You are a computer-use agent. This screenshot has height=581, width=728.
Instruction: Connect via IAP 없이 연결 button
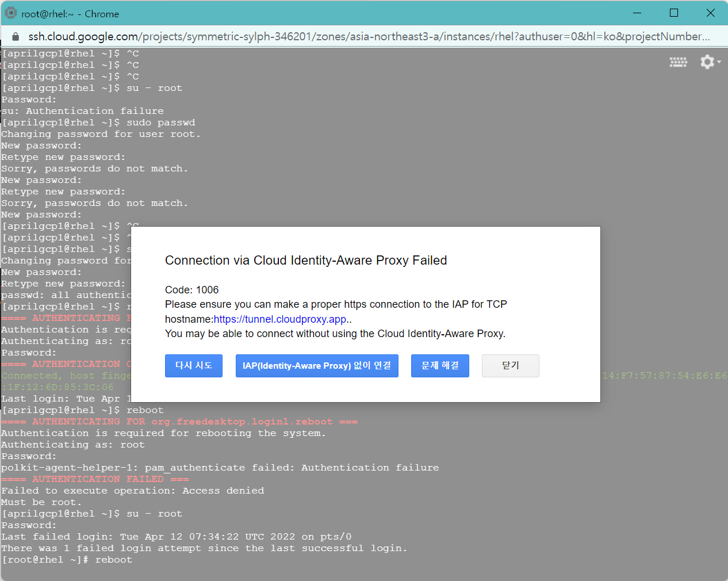tap(317, 366)
